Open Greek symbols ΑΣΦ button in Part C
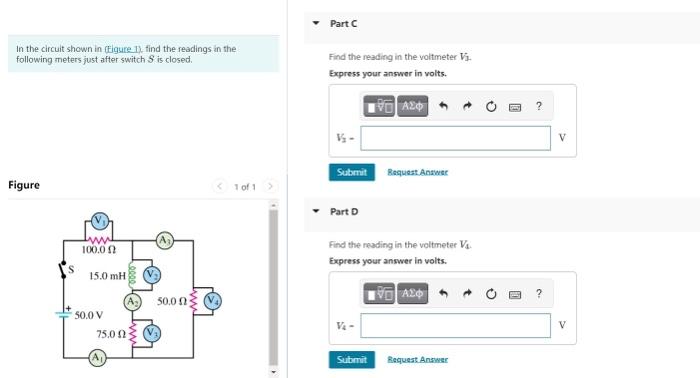The height and width of the screenshot is (378, 700). (x=412, y=106)
